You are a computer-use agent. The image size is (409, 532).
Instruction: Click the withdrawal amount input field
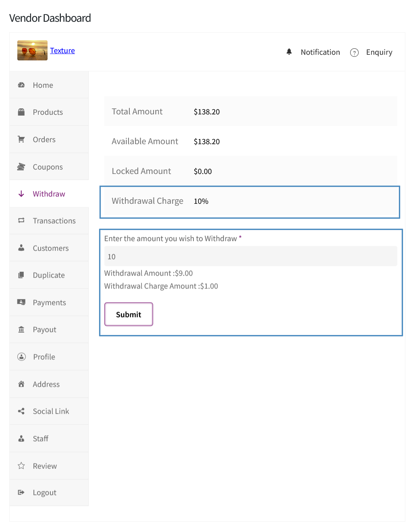[x=250, y=256]
